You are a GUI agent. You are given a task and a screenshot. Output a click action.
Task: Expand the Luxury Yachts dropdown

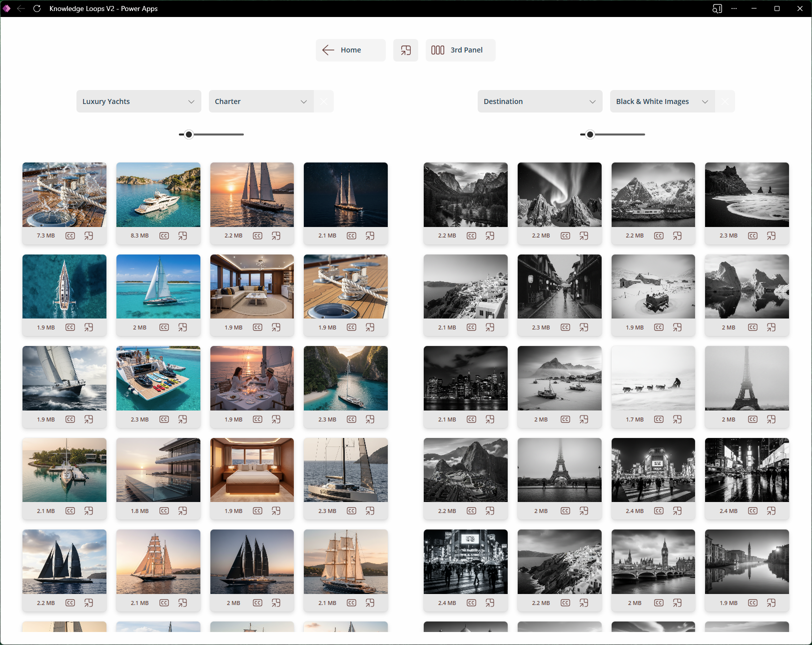pos(139,101)
